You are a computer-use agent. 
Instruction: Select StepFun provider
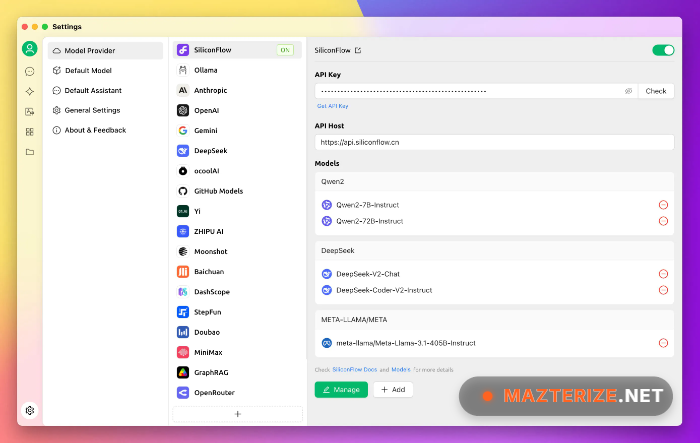[x=237, y=312]
